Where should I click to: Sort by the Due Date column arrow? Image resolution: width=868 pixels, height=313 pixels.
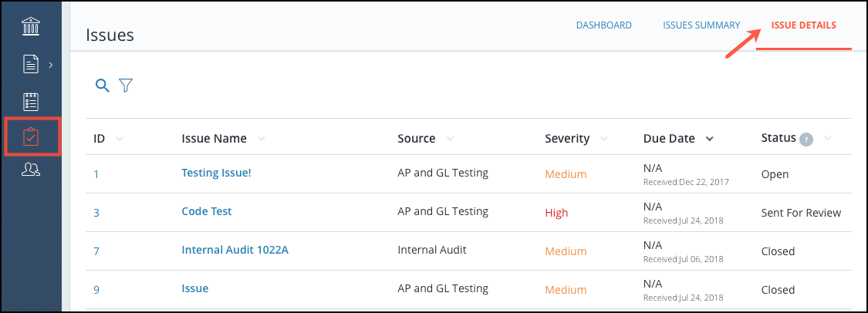point(709,139)
